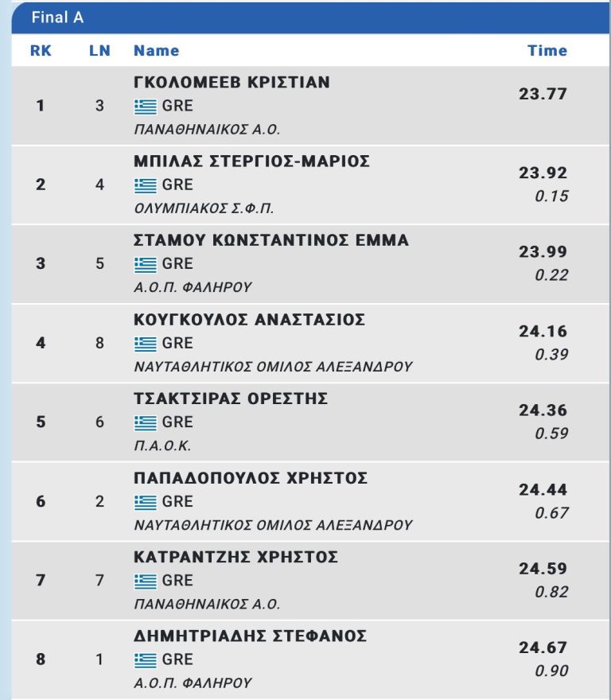Click the flag icon under ΚΑΤΡΑΝΤΖΗΣ ΧΡΗΣΤΟΣ

pos(145,580)
